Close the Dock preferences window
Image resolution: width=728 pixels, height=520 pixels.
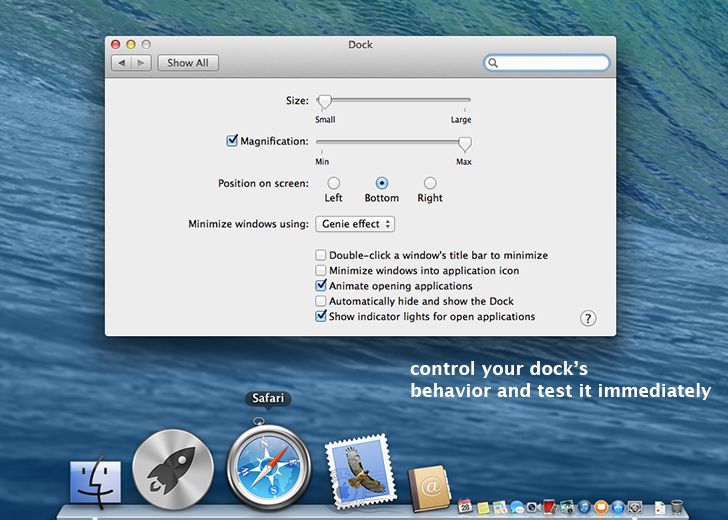(x=116, y=44)
